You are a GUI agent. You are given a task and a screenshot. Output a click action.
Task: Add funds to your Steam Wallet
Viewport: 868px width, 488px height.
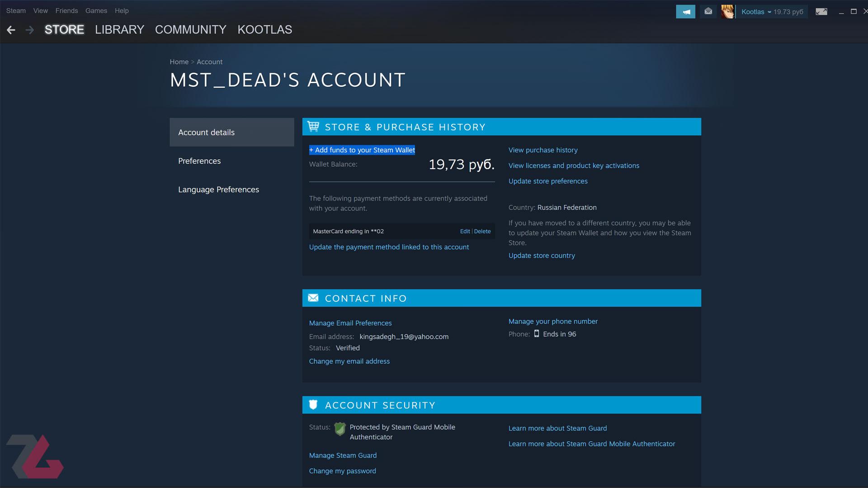(362, 150)
